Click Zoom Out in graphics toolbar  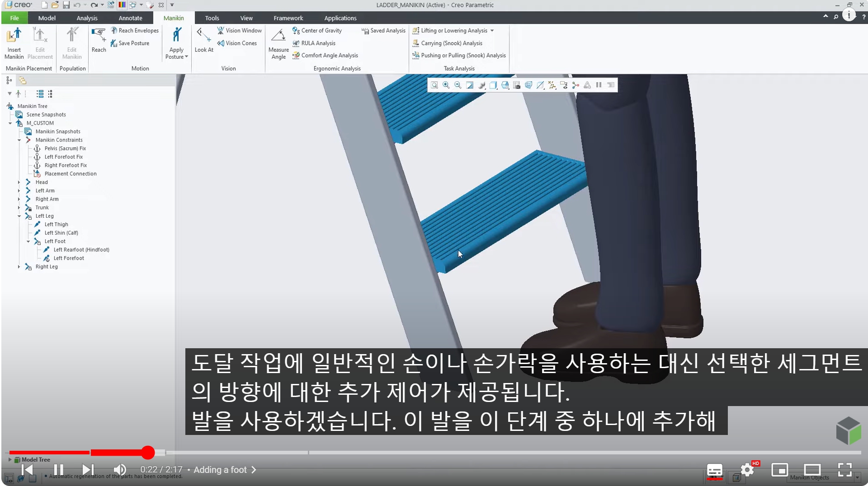tap(458, 85)
